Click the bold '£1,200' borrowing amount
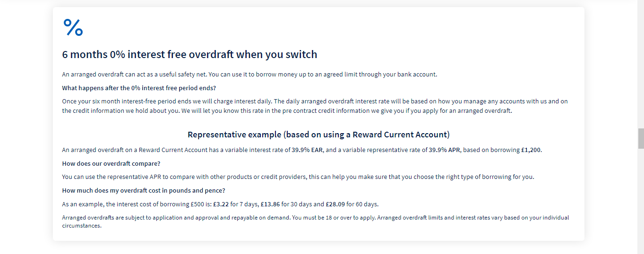 point(531,150)
